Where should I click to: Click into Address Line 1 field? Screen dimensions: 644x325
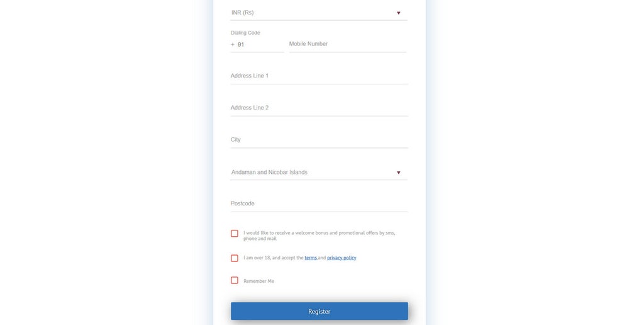tap(319, 76)
